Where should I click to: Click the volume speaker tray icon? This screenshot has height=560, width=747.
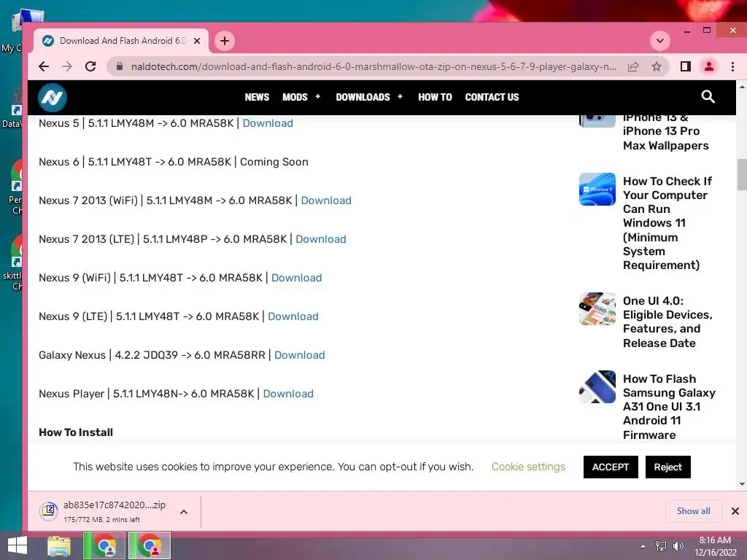(x=678, y=546)
